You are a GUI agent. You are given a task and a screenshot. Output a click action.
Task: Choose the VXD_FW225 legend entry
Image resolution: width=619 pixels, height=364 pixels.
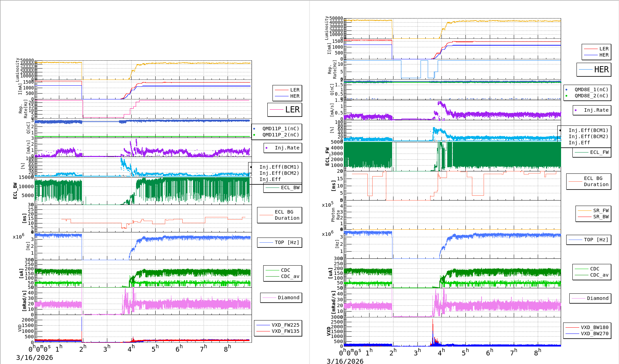pyautogui.click(x=278, y=325)
